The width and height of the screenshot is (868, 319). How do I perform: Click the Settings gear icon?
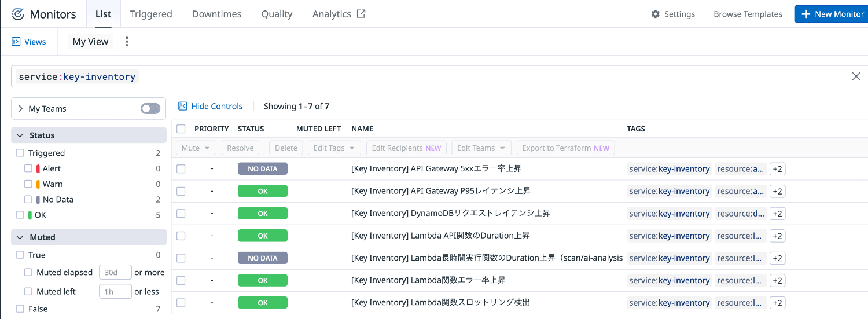tap(655, 14)
